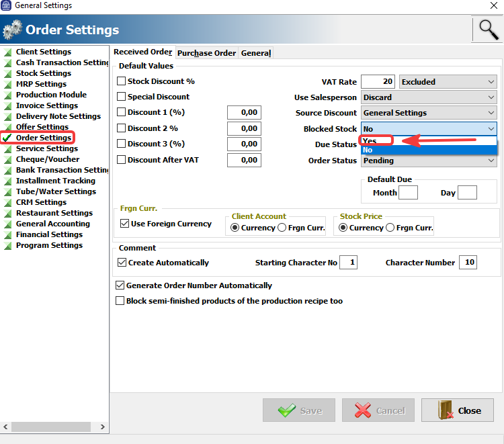
Task: Click sidebar scroll left arrow
Action: point(5,427)
